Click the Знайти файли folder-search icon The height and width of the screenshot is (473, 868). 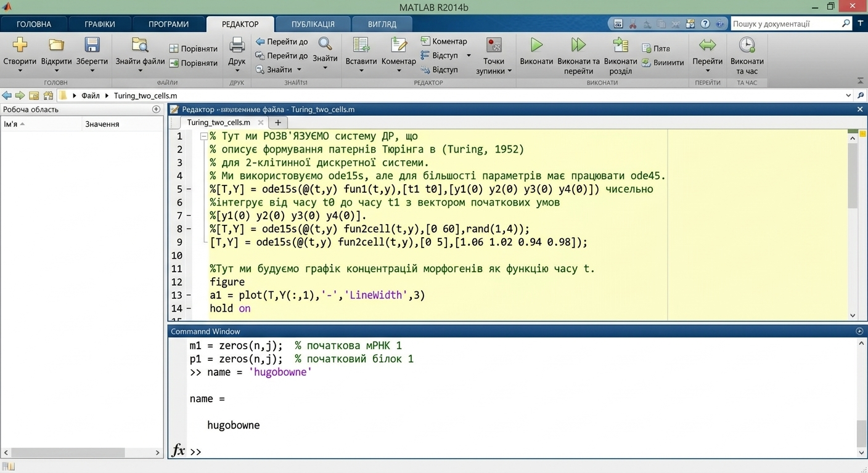pyautogui.click(x=140, y=44)
